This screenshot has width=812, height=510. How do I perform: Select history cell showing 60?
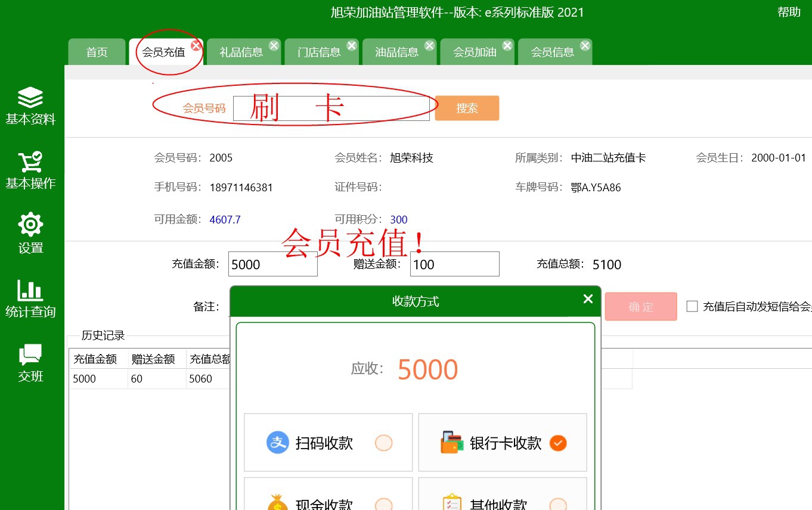coord(157,378)
